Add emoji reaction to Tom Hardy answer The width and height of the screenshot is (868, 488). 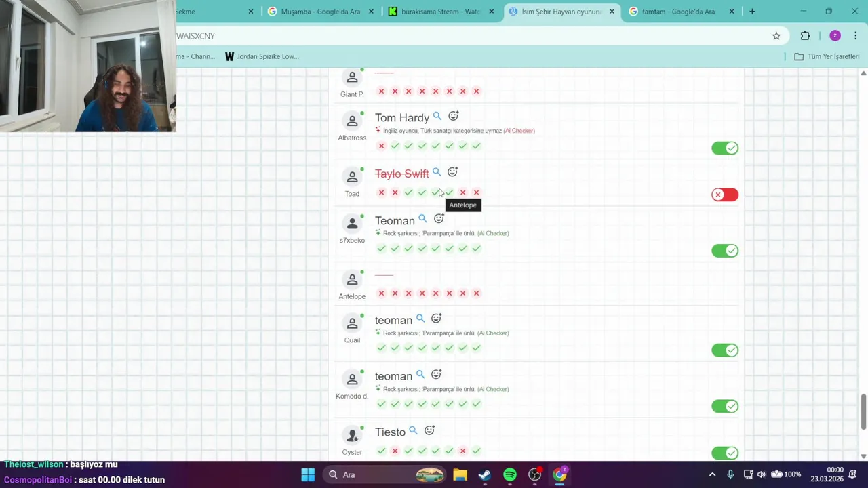point(454,117)
